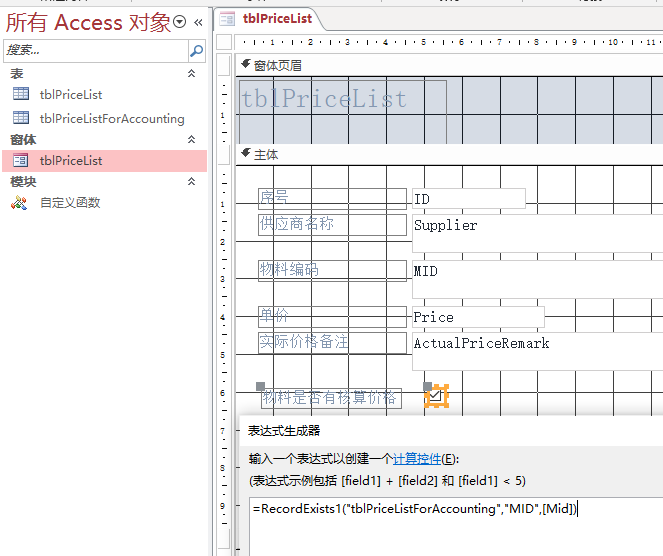Click the 表达式生成器 dialog title
663x556 pixels.
pos(284,431)
